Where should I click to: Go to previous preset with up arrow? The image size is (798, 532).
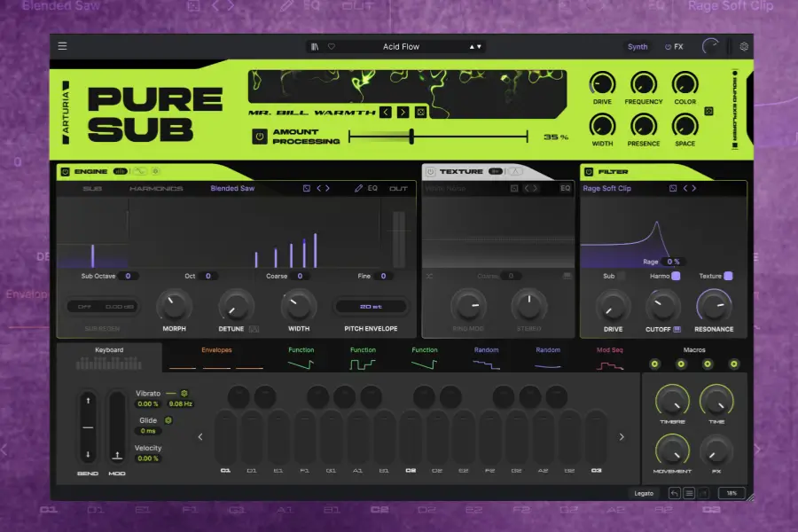472,47
